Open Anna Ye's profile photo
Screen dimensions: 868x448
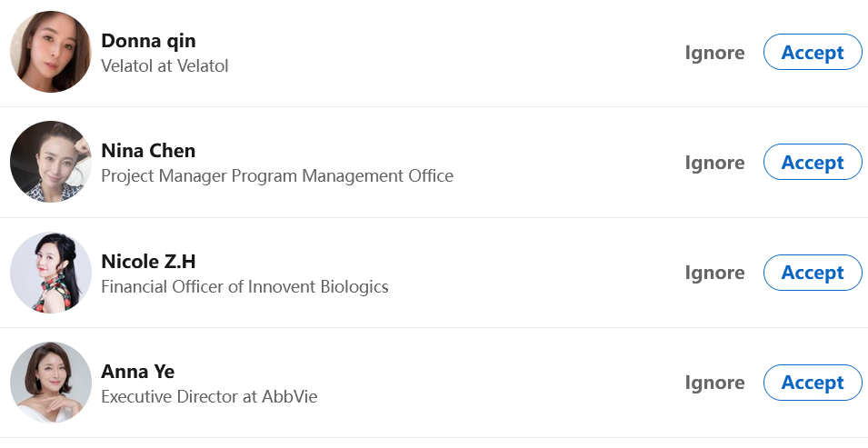click(51, 383)
